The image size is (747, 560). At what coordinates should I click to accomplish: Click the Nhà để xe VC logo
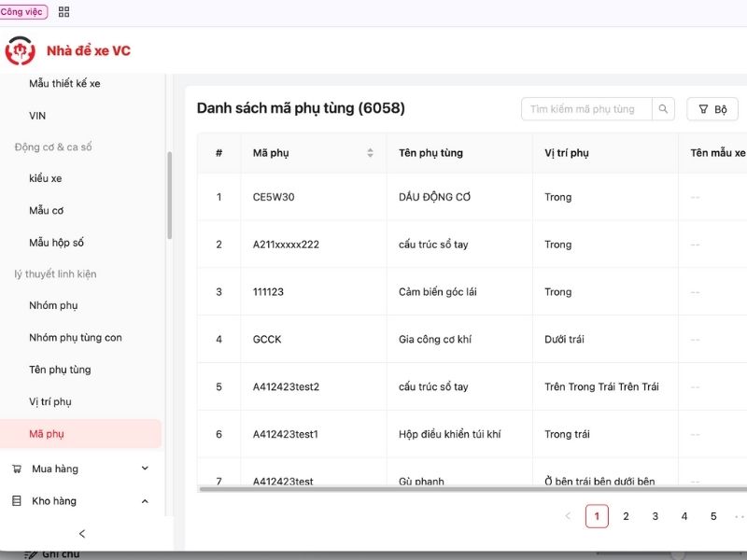tap(20, 51)
